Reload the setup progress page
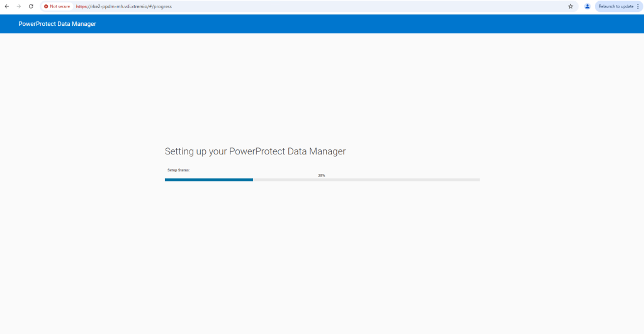644x334 pixels. coord(31,6)
